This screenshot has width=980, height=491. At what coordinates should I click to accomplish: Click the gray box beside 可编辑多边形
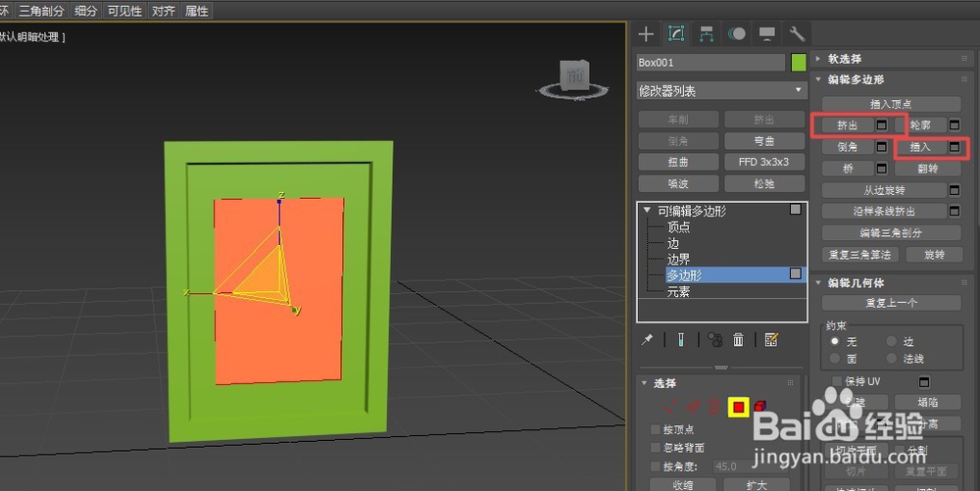[795, 210]
